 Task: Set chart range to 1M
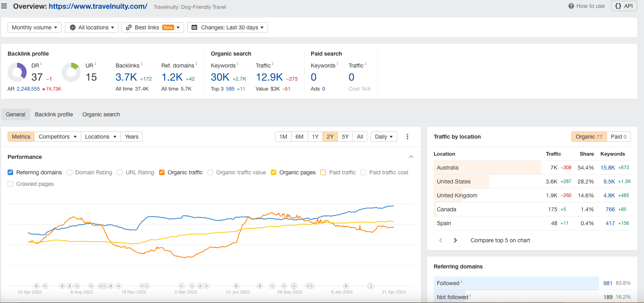(x=283, y=137)
